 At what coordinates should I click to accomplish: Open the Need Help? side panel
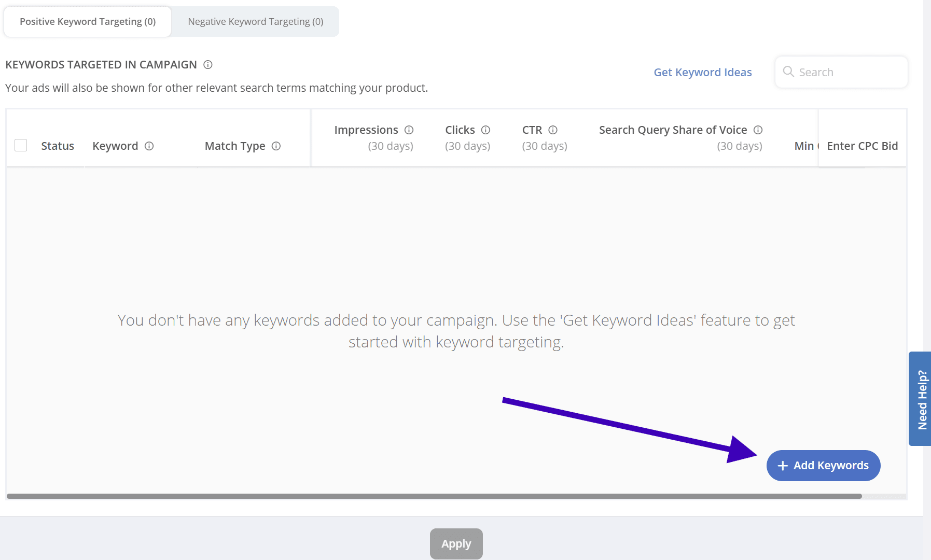(921, 399)
